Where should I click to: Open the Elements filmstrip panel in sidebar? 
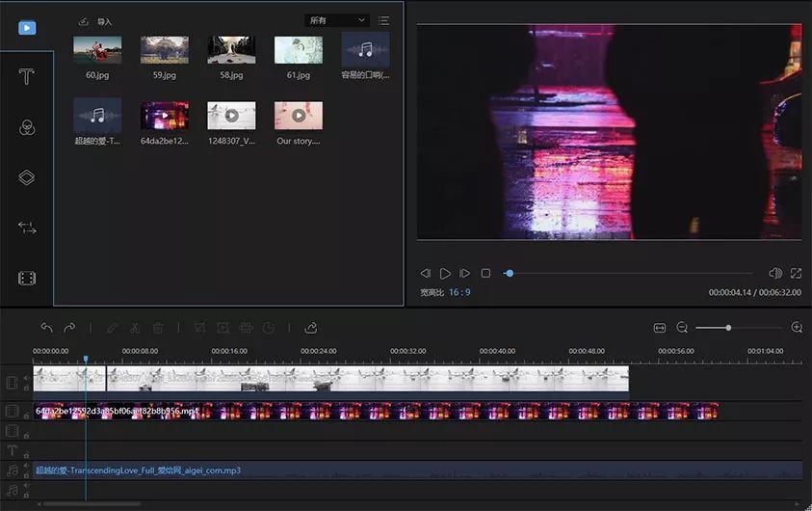click(x=27, y=279)
